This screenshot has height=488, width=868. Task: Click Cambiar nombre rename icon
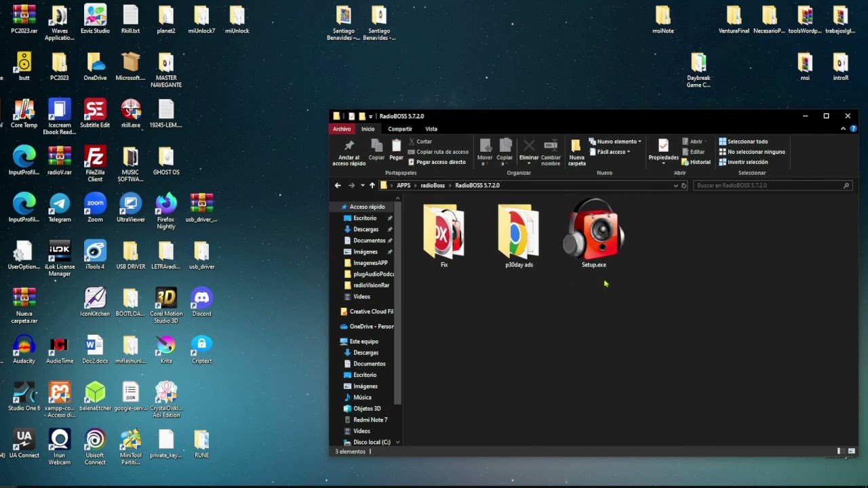[551, 152]
